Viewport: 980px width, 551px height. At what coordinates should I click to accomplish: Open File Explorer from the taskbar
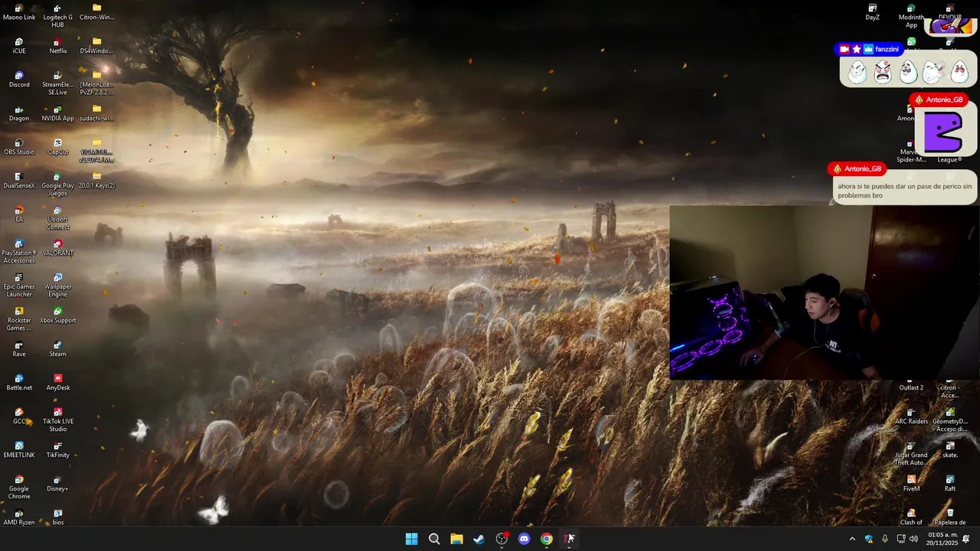pyautogui.click(x=456, y=539)
